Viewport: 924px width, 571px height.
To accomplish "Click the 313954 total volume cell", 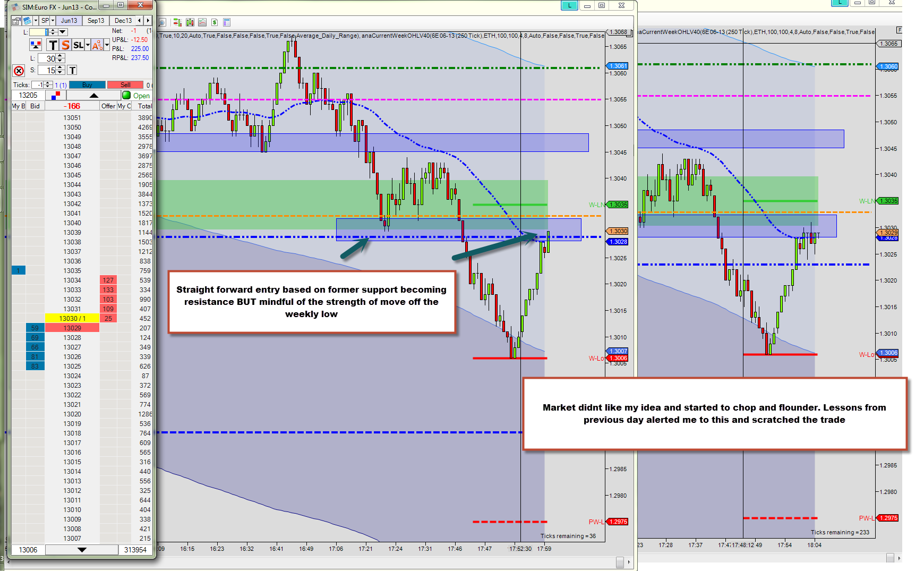I will tap(135, 550).
